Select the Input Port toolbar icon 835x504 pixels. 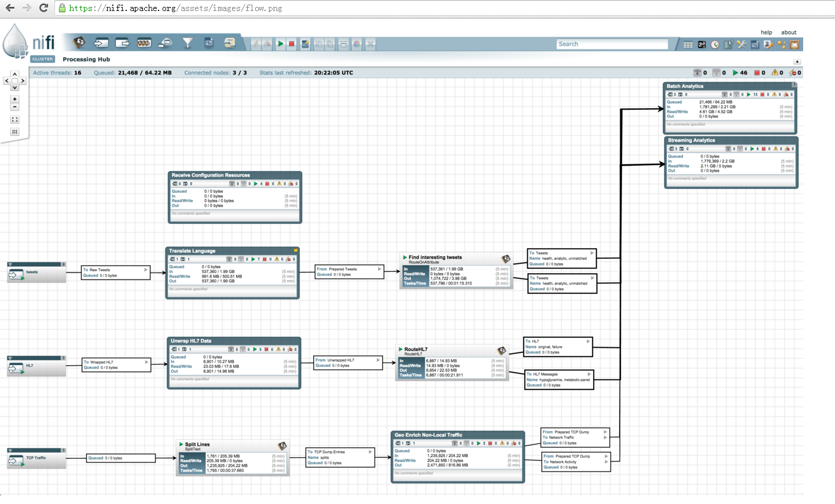click(x=101, y=43)
